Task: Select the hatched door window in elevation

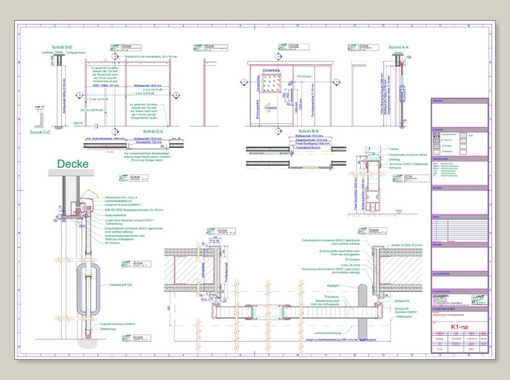Action: coord(271,83)
